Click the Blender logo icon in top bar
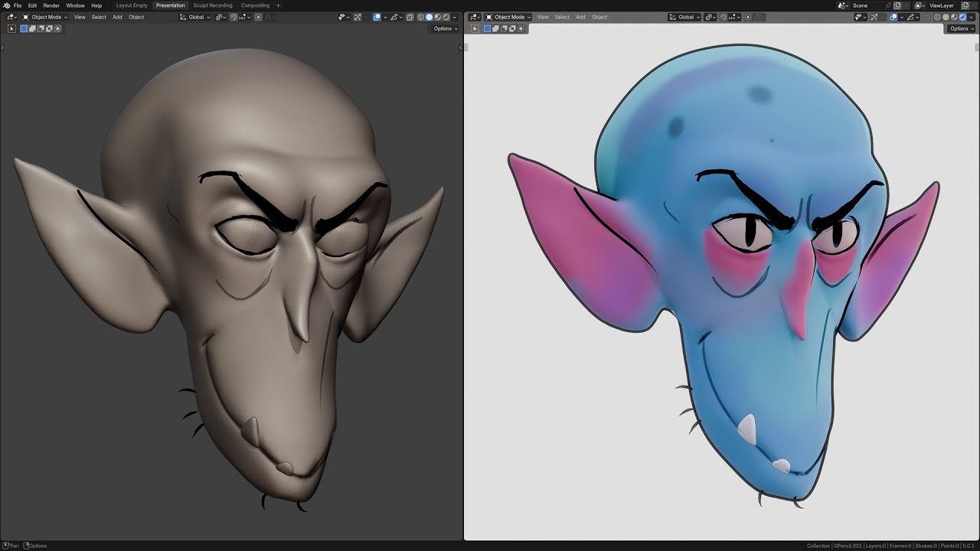Image resolution: width=980 pixels, height=551 pixels. (6, 5)
